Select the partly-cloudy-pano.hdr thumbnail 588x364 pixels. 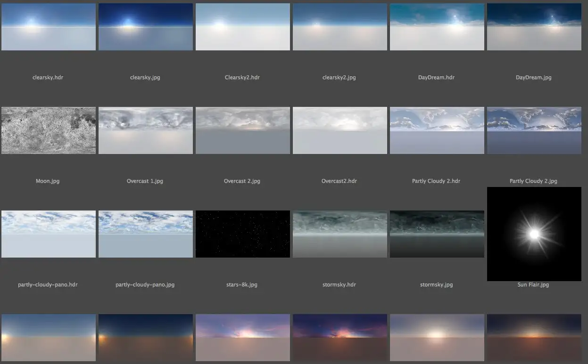pos(49,234)
